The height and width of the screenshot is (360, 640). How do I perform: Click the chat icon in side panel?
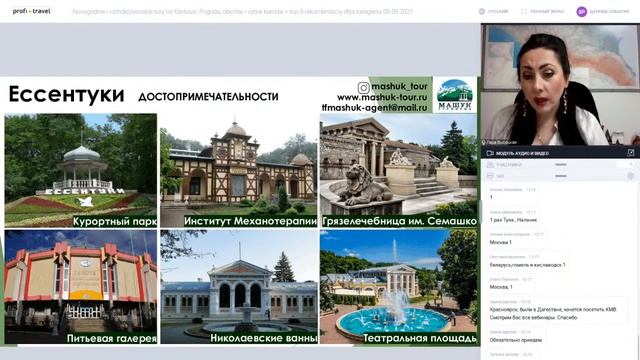click(x=490, y=176)
